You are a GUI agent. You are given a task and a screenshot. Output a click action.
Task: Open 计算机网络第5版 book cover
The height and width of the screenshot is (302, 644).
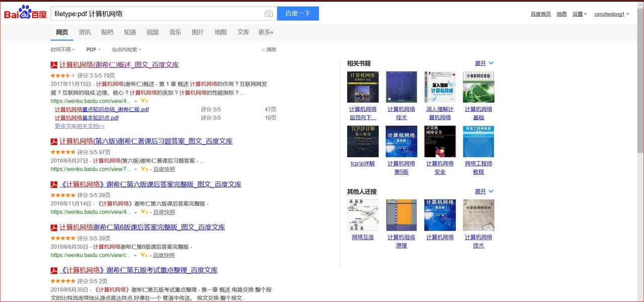click(401, 141)
